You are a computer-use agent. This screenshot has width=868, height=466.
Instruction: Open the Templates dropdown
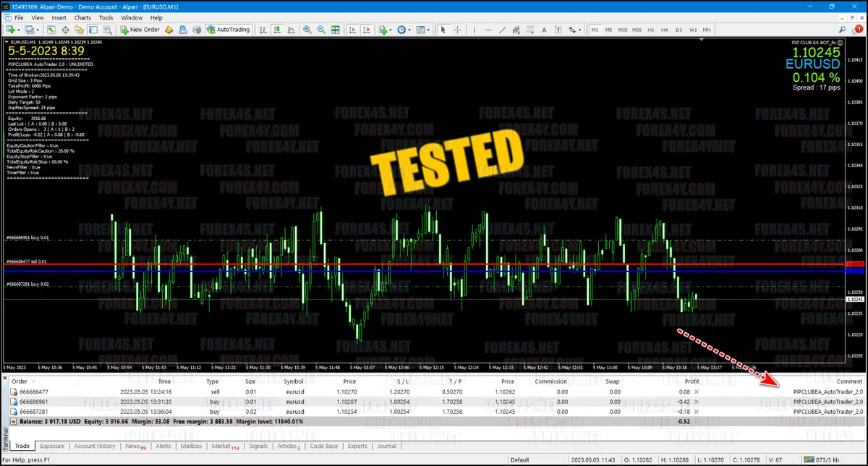click(422, 30)
